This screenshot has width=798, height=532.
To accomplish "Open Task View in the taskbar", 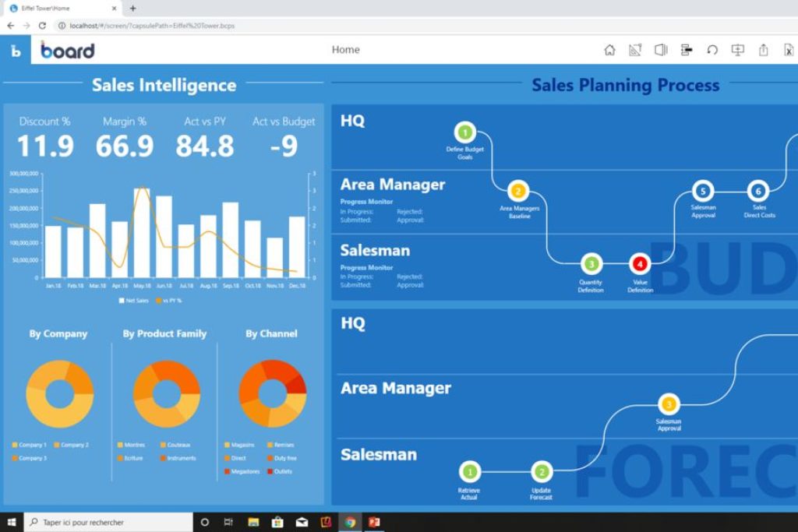I will (228, 523).
